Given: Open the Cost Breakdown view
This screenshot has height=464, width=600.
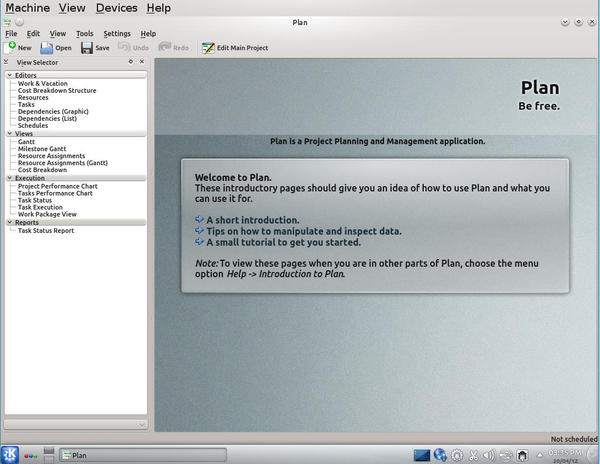Looking at the screenshot, I should click(42, 169).
